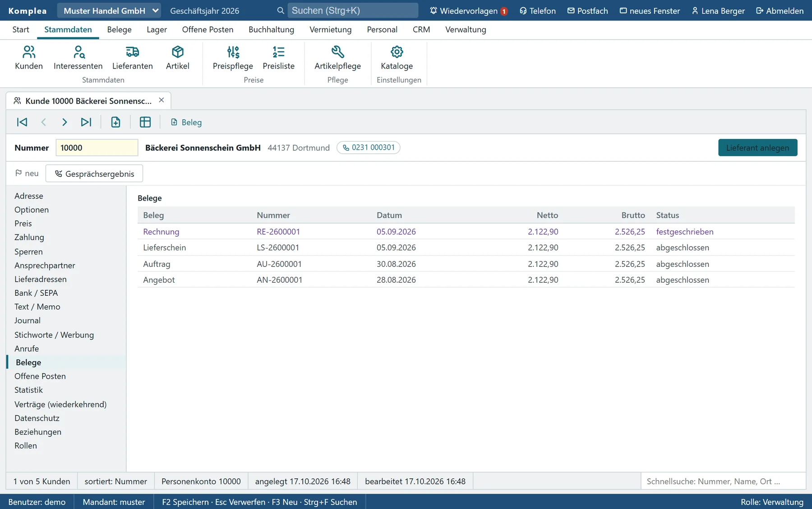Click Abmelden to log out
This screenshot has width=812, height=509.
pos(780,10)
